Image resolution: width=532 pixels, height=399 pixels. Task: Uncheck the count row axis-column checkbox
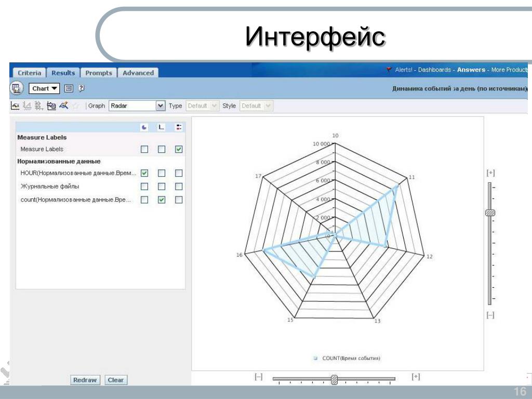[x=162, y=200]
